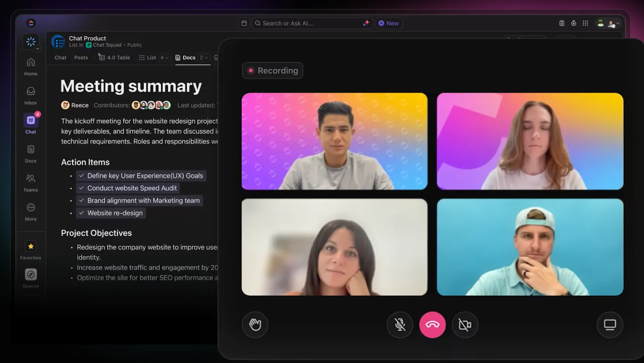644x363 pixels.
Task: Open the 4.0 Table view tab
Action: click(x=115, y=58)
